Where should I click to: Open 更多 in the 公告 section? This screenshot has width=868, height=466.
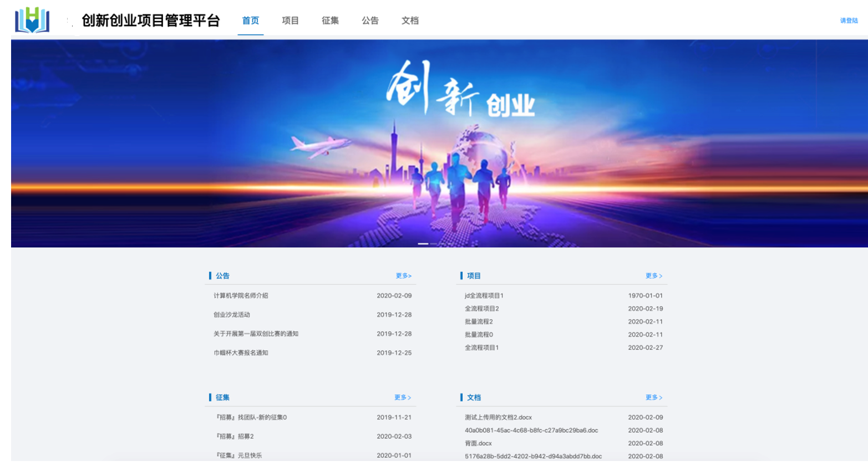[403, 275]
